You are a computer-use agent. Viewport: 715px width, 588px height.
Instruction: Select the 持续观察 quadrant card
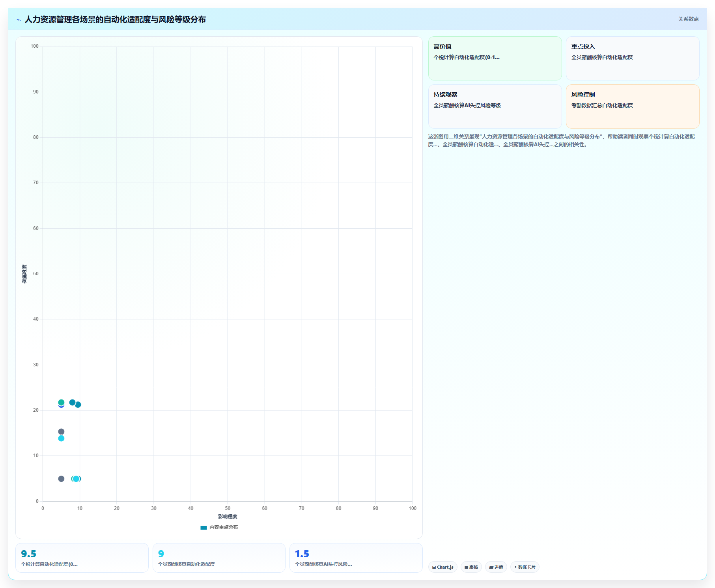coord(495,106)
